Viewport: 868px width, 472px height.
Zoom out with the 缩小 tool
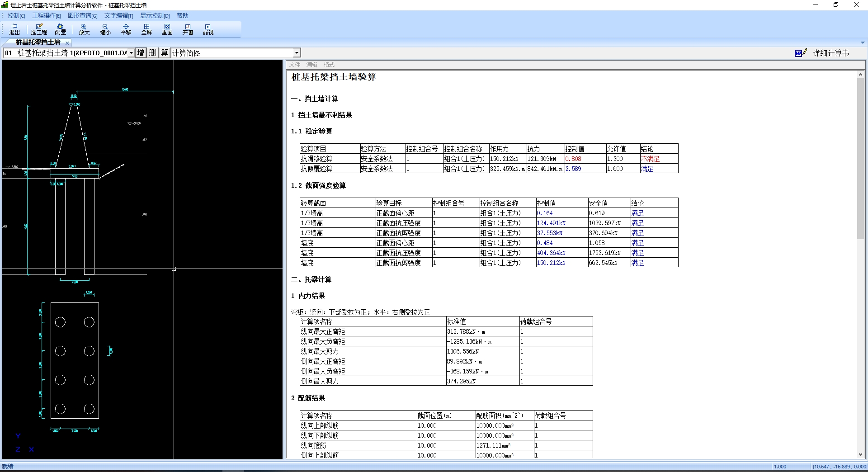coord(105,29)
